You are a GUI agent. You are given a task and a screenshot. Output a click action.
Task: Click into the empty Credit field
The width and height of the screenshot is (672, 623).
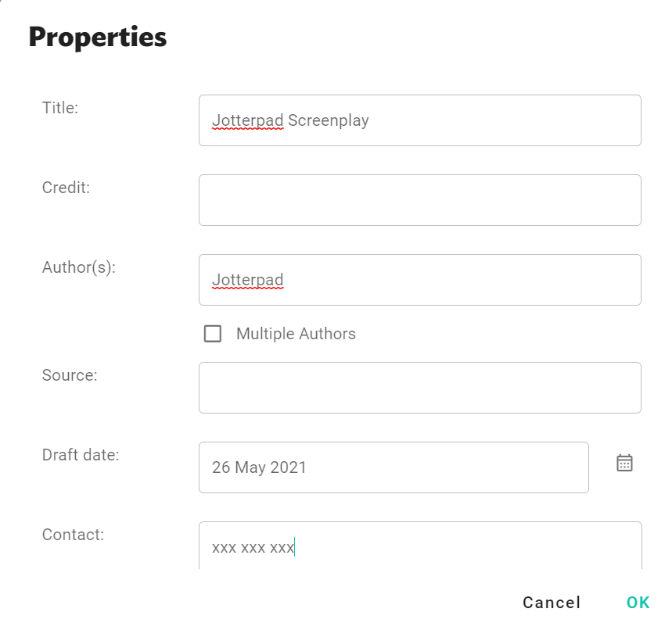tap(419, 200)
